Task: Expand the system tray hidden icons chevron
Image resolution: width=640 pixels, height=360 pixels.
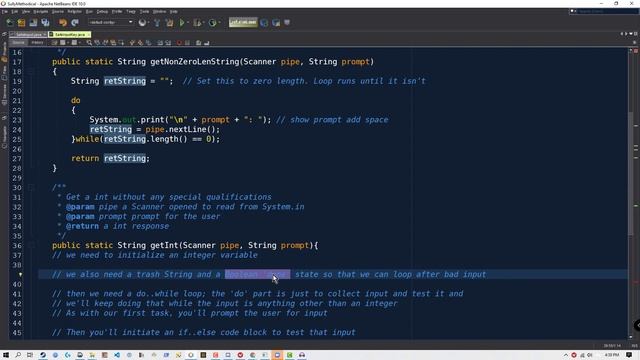Action: 565,355
